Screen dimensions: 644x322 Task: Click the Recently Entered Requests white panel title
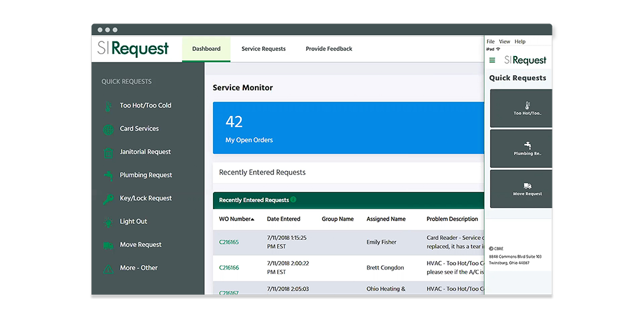(x=262, y=173)
